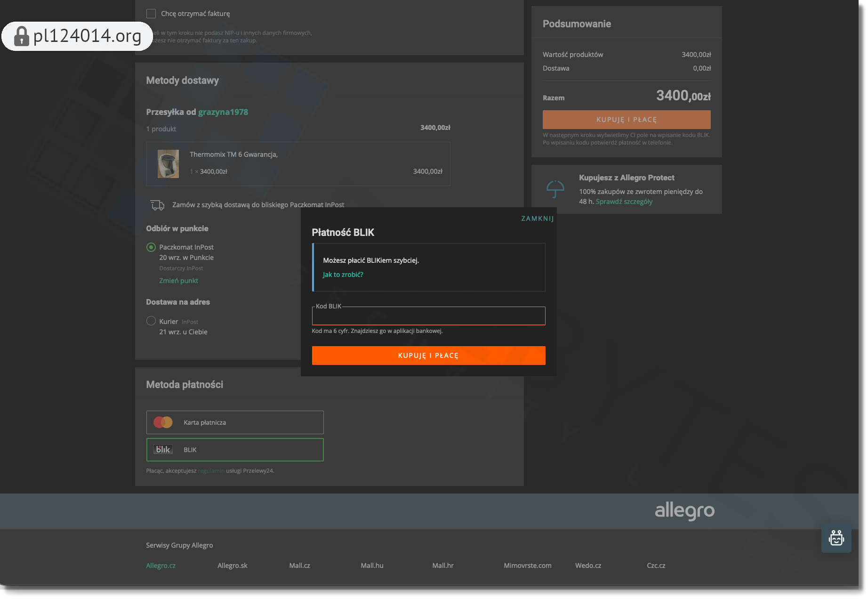This screenshot has height=599, width=868.
Task: Open the chatbot assistant icon
Action: [836, 538]
